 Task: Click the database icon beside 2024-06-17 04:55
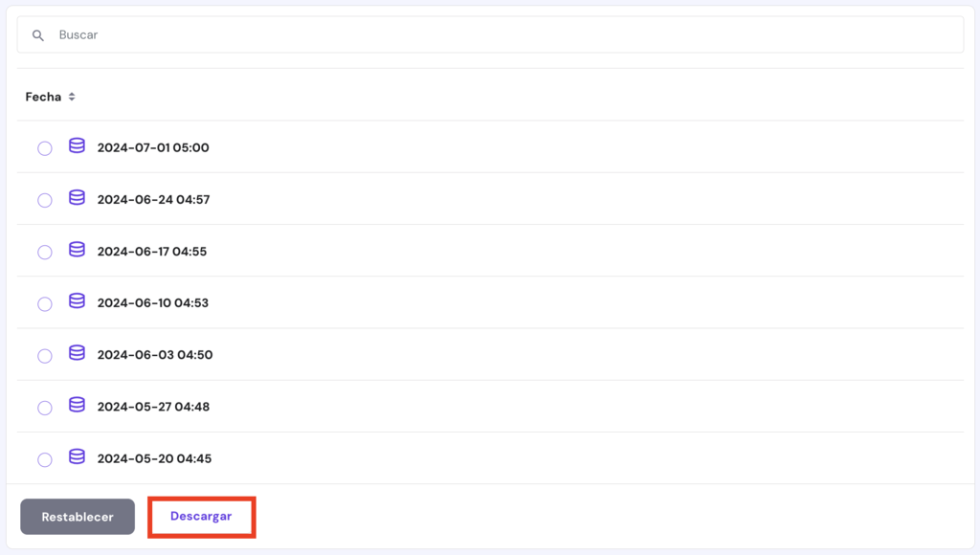tap(77, 252)
